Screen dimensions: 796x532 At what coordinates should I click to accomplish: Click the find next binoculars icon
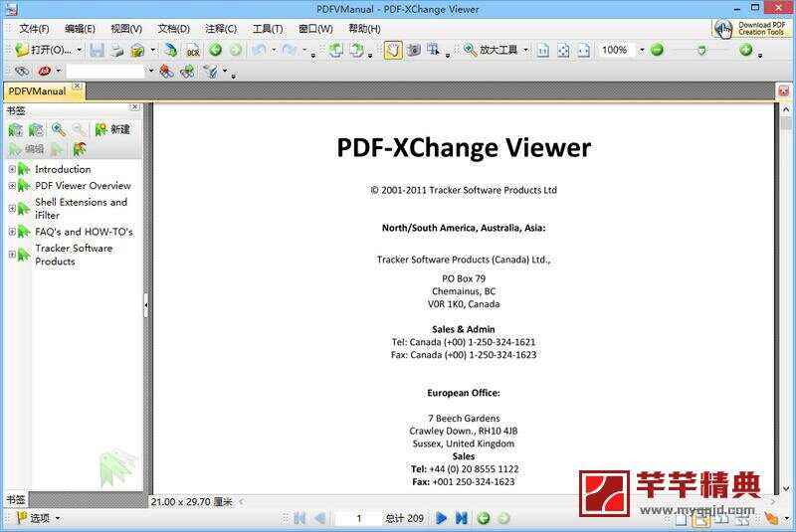pos(187,72)
